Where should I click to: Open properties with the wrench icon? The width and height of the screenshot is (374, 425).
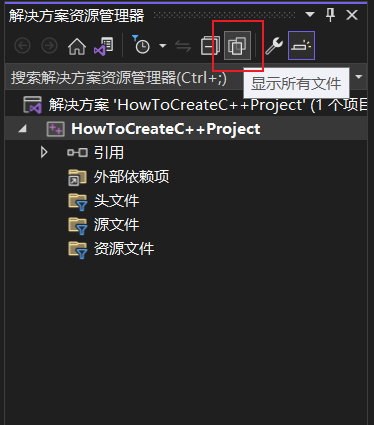[x=274, y=46]
